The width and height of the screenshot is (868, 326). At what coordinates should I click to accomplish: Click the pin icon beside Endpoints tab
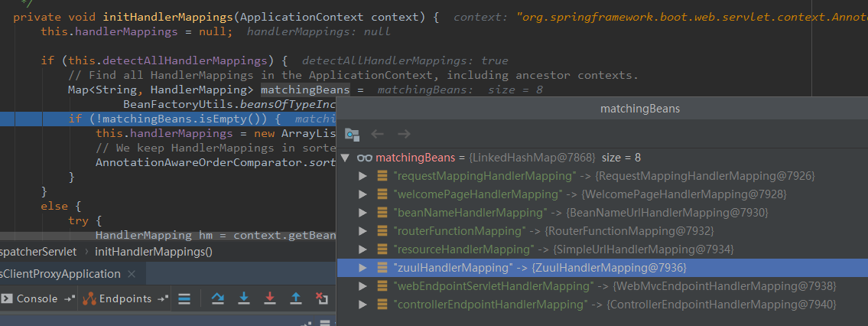coord(163,299)
